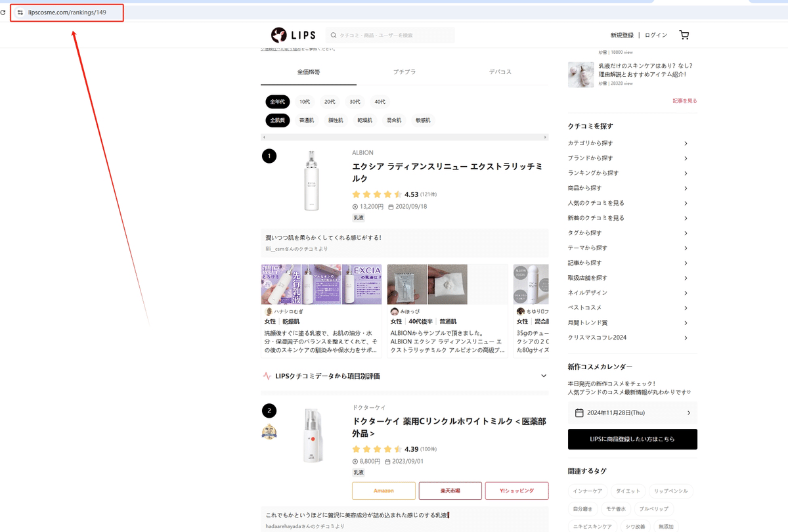Open ランキングから探す chevron

(686, 173)
